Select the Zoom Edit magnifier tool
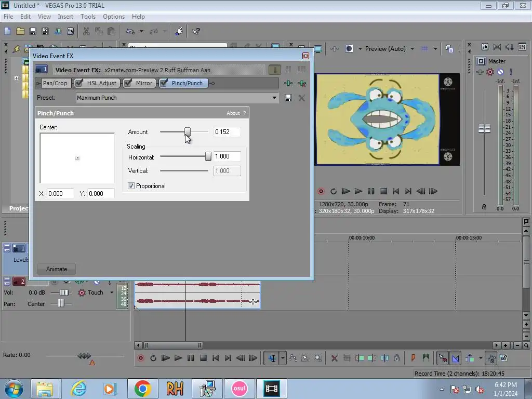 pos(317,358)
